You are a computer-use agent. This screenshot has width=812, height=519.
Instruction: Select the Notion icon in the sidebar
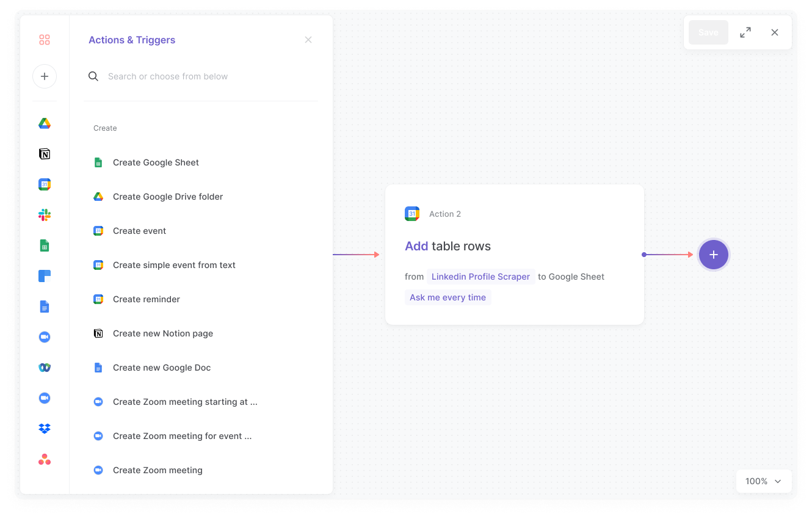pos(45,154)
